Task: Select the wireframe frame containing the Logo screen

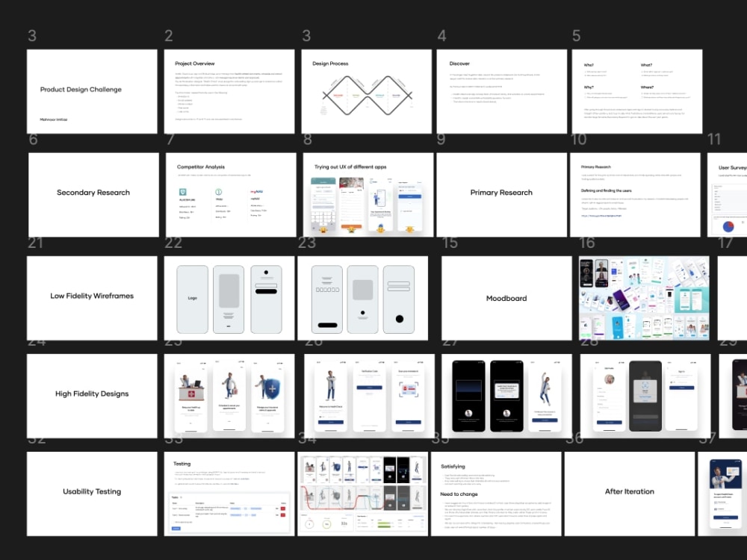Action: coord(229,298)
